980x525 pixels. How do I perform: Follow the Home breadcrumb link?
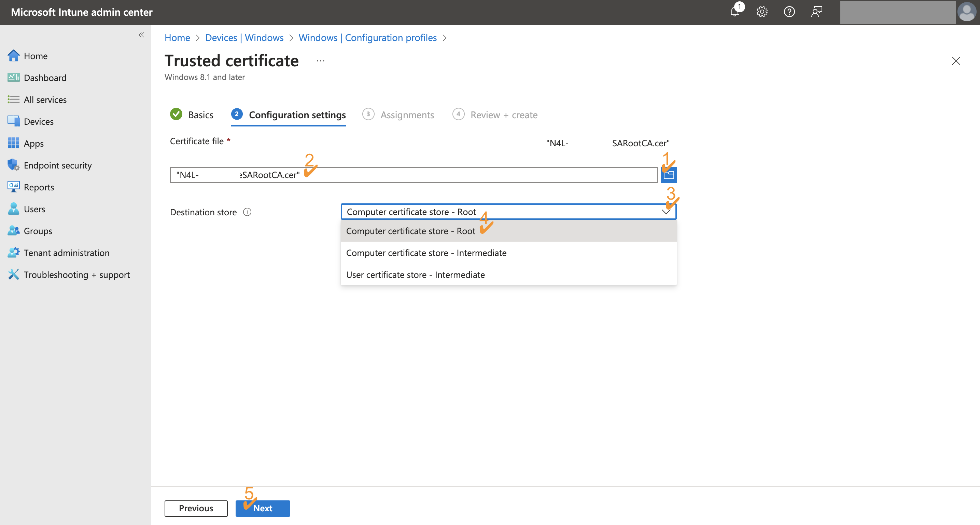[x=177, y=38]
